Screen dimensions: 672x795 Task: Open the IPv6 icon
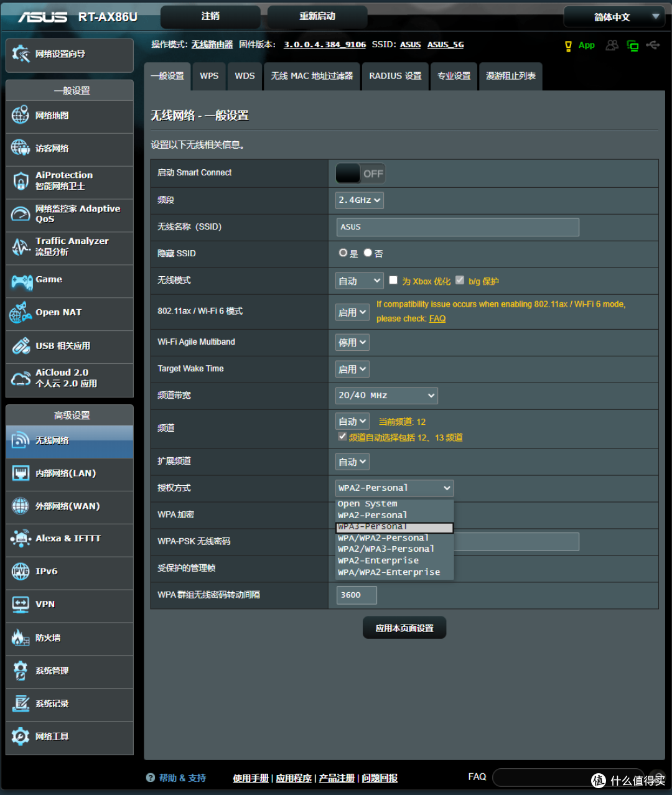pyautogui.click(x=21, y=571)
